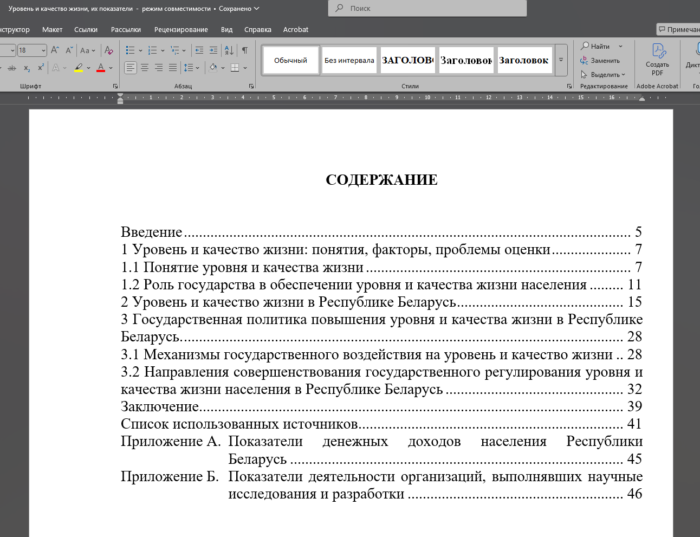This screenshot has height=537, width=700.
Task: Center the text alignment
Action: 145,68
